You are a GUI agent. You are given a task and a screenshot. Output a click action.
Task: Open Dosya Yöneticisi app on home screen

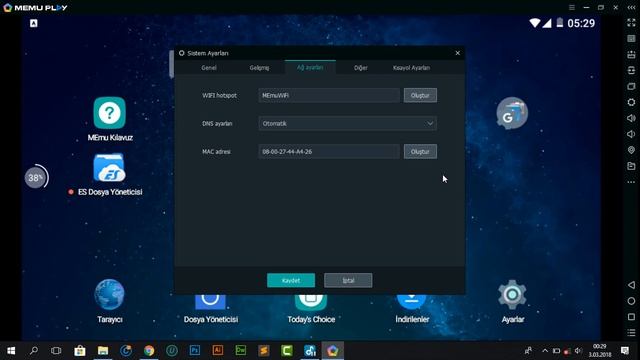(x=210, y=302)
